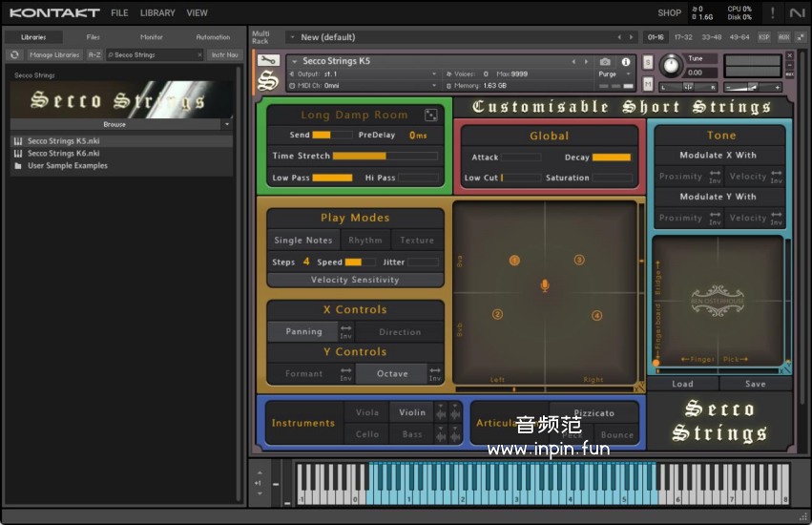Open the Multi Rack preset dropdown
The width and height of the screenshot is (812, 525).
click(293, 37)
